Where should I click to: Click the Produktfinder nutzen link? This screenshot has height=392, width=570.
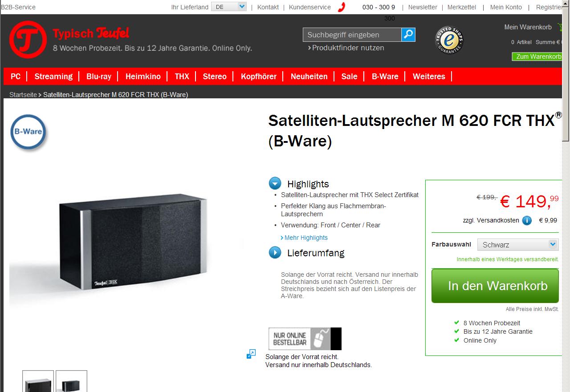coord(346,48)
